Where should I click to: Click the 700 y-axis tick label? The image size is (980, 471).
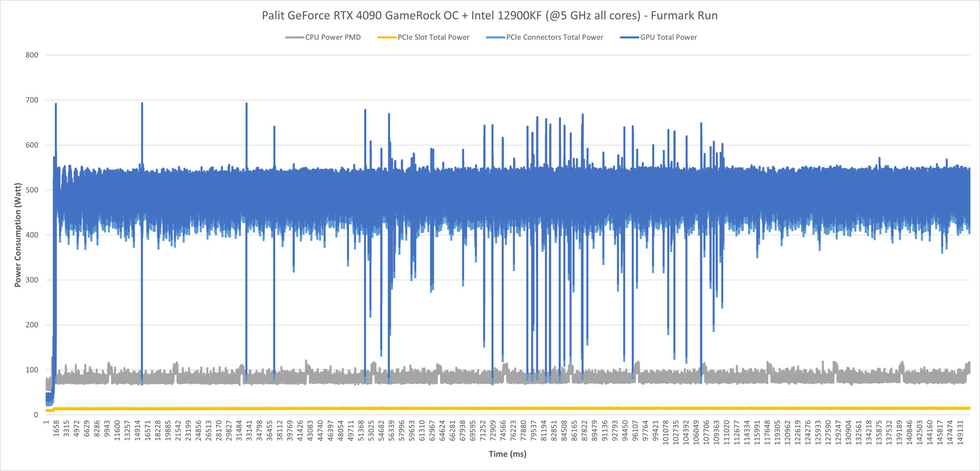click(x=32, y=100)
